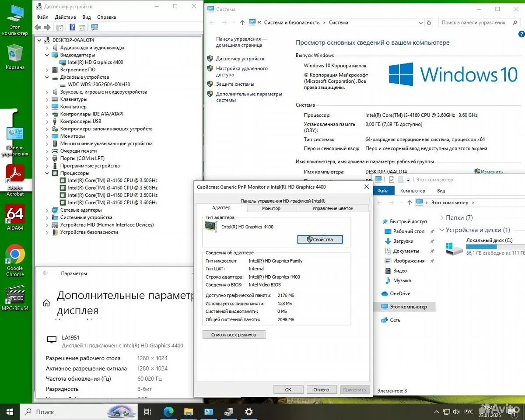This screenshot has width=525, height=420.
Task: Open MPC-BE x64 desktop icon
Action: [x=15, y=298]
